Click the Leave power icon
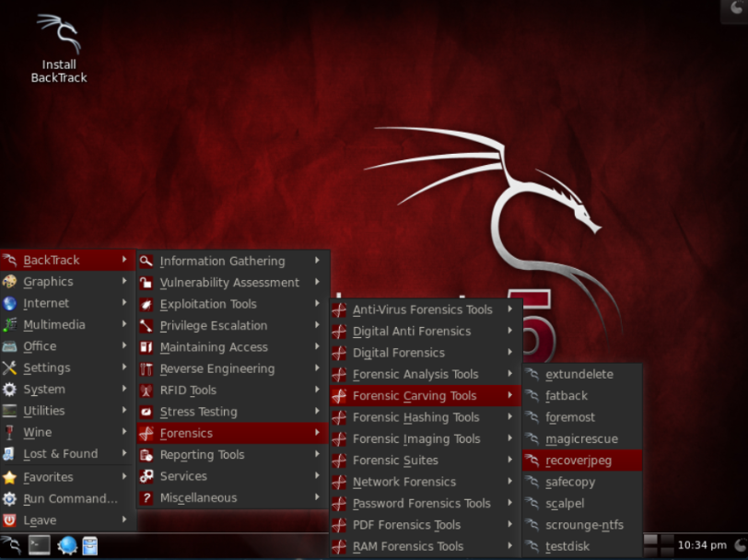 [9, 519]
